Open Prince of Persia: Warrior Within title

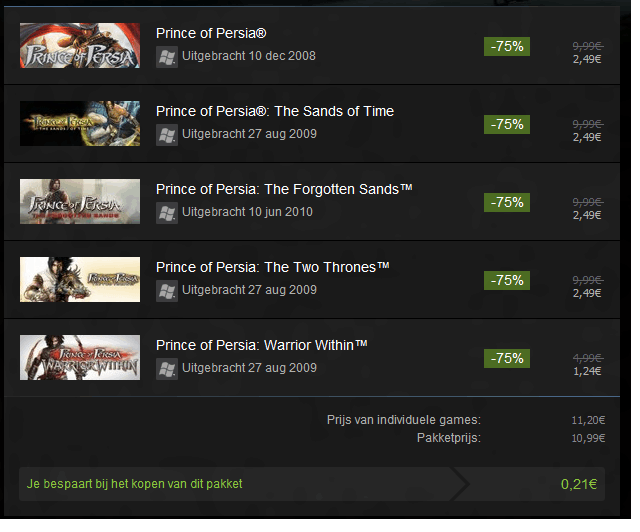pos(262,345)
